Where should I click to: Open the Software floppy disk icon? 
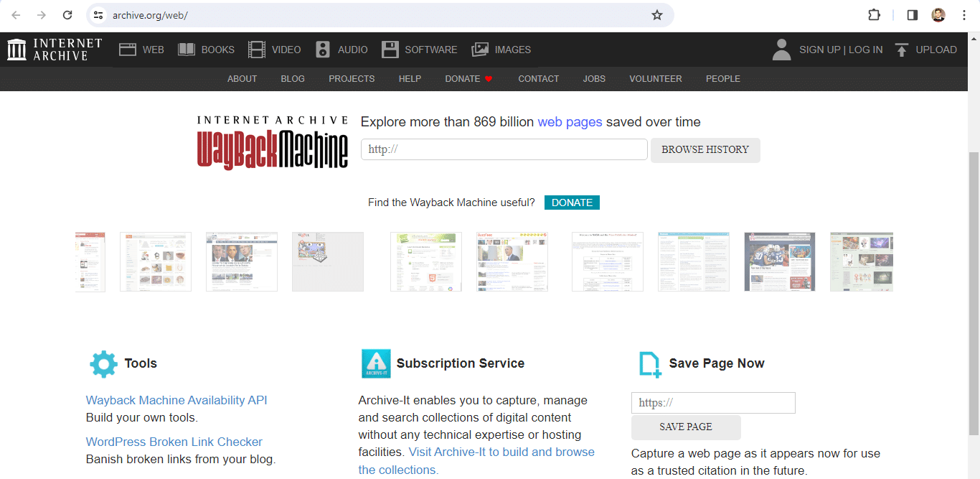point(390,50)
